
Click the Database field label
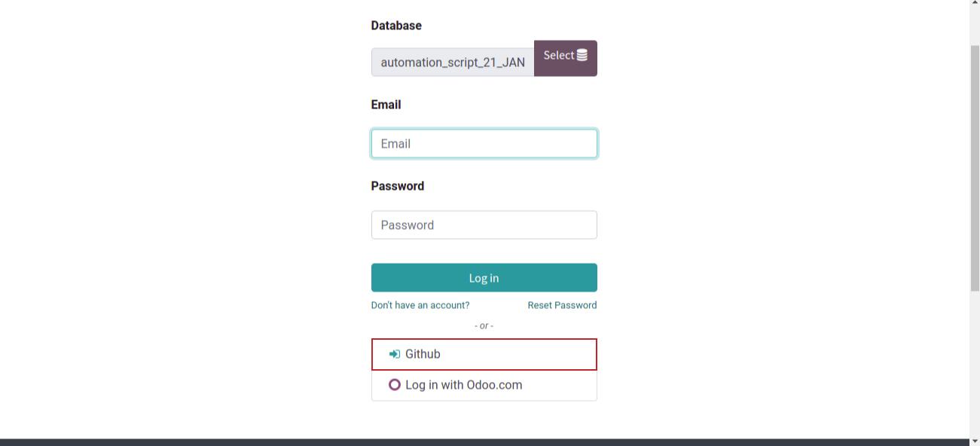pyautogui.click(x=396, y=26)
